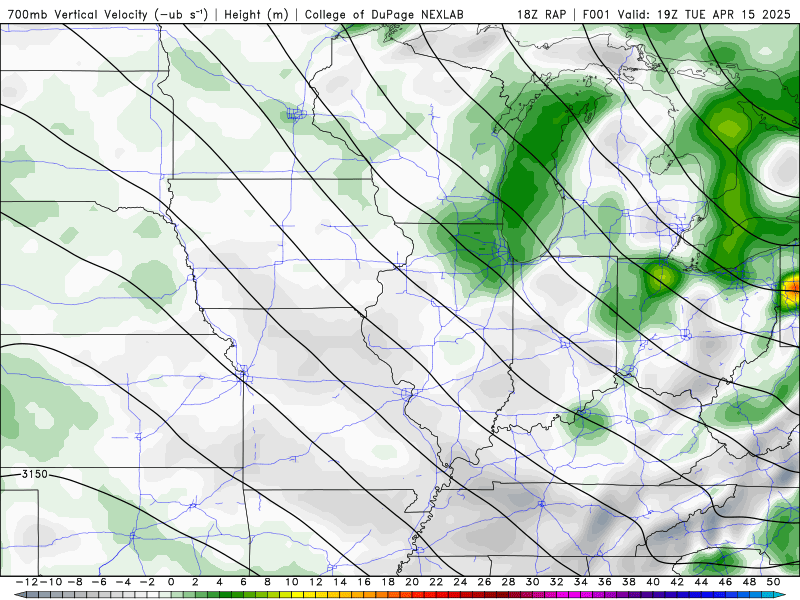Click the "12" color bar value
Viewport: 800px width, 600px height.
point(316,582)
